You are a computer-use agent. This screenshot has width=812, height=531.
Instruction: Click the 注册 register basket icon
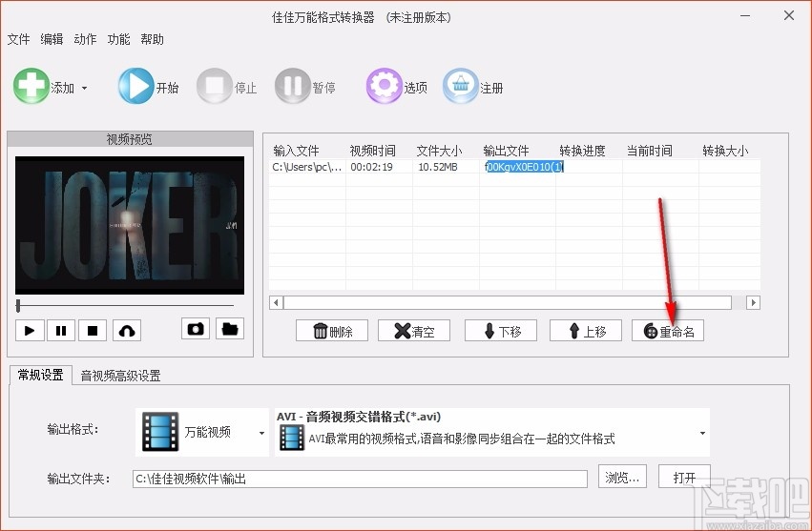pyautogui.click(x=460, y=86)
